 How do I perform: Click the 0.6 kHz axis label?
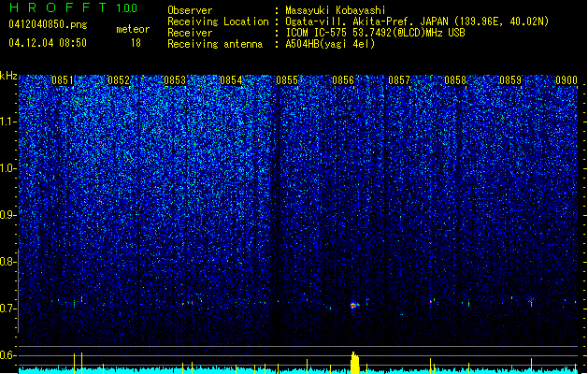tap(7, 355)
